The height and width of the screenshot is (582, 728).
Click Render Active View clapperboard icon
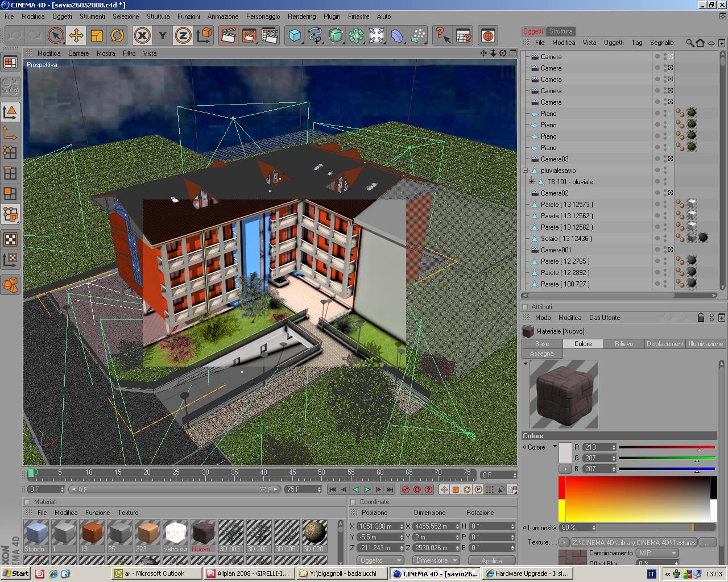pyautogui.click(x=229, y=36)
